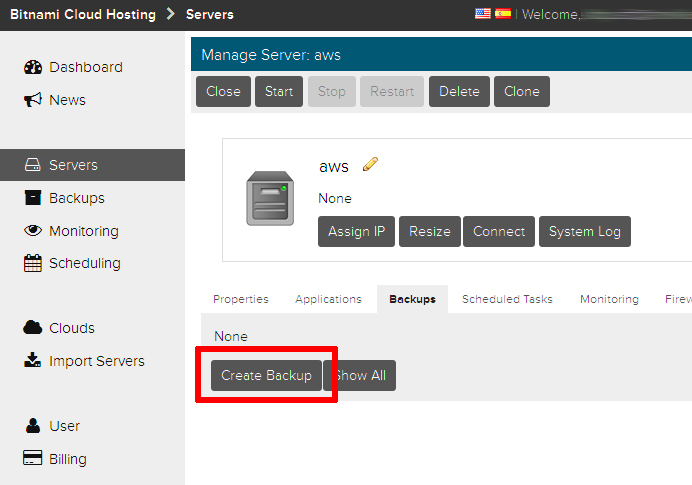
Task: Click Bitnami Cloud Hosting breadcrumb
Action: click(x=83, y=14)
